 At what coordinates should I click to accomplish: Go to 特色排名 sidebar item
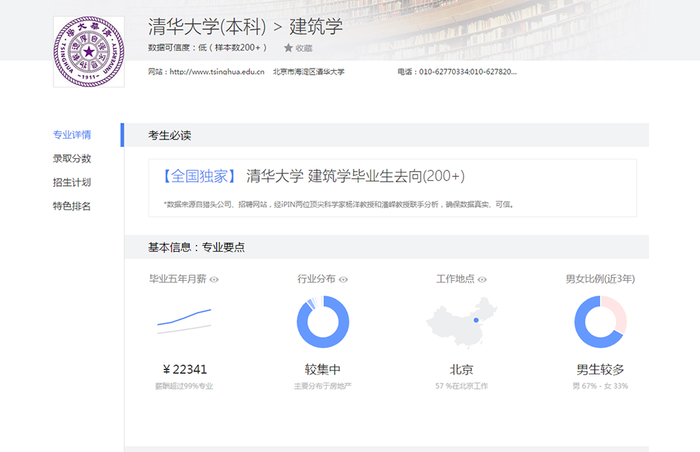tap(72, 206)
